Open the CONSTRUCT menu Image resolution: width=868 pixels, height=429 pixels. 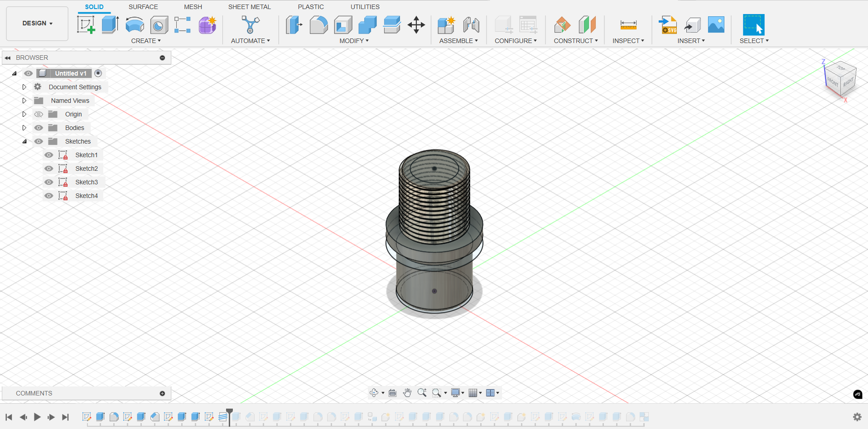[576, 41]
